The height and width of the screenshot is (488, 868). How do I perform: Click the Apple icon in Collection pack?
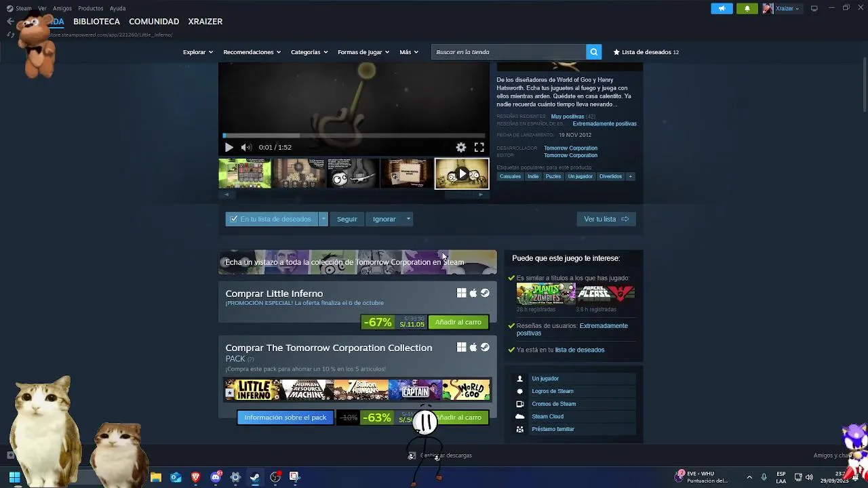click(x=473, y=347)
